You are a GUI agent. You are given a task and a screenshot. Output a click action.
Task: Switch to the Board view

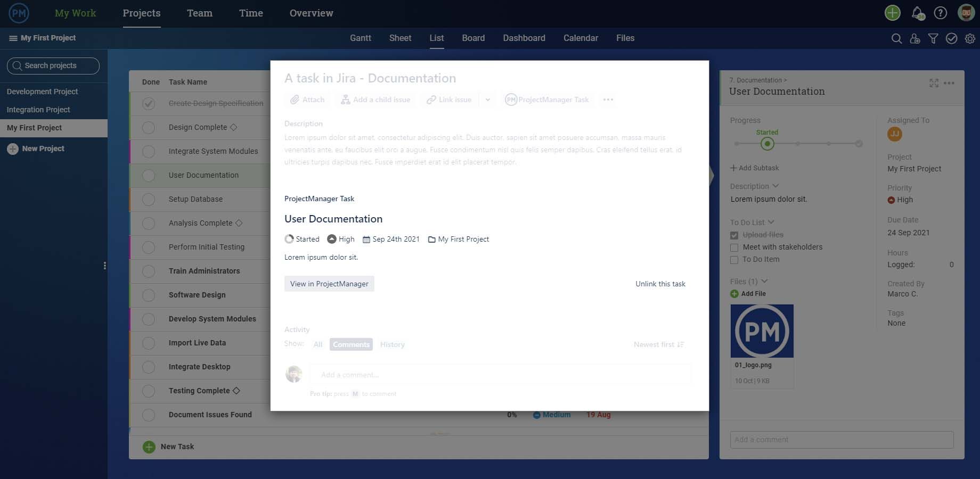point(473,38)
